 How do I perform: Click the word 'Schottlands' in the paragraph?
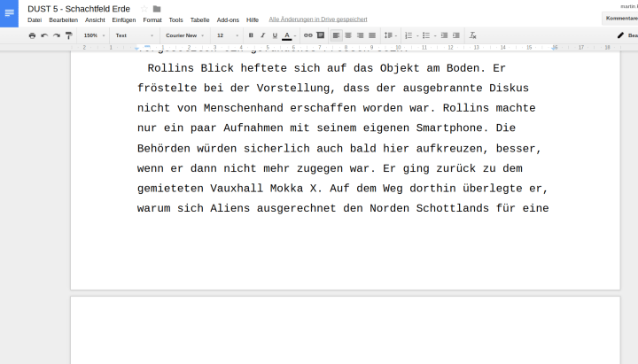click(x=452, y=208)
